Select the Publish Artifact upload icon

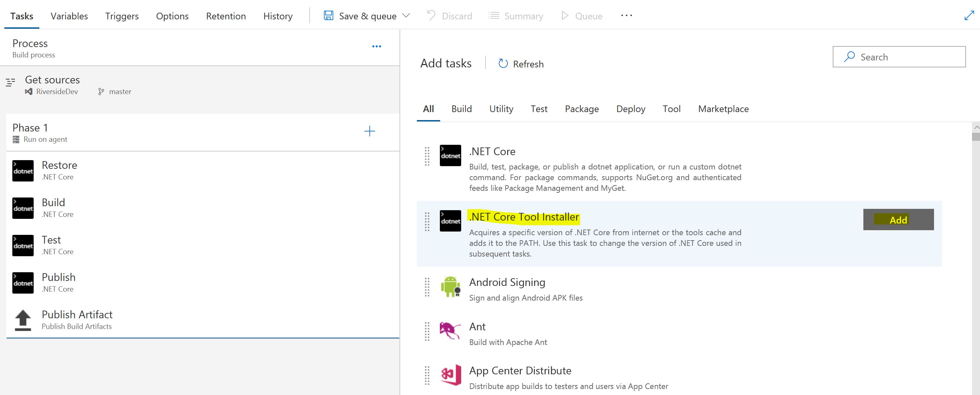point(23,320)
